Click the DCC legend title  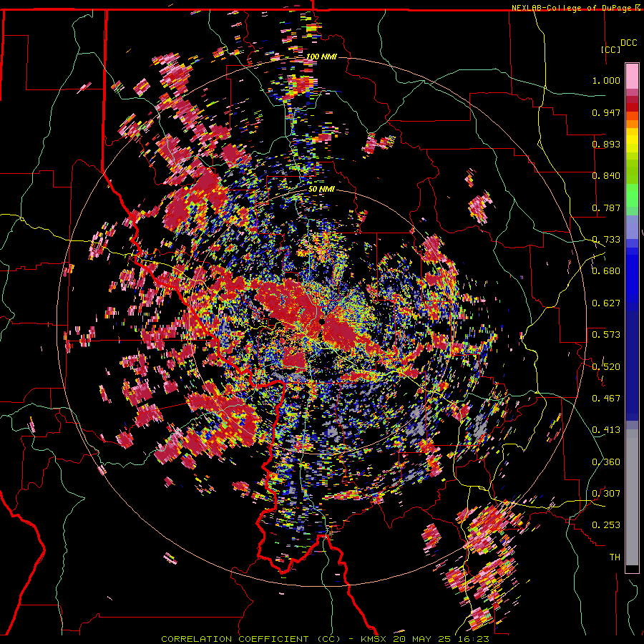tap(628, 43)
